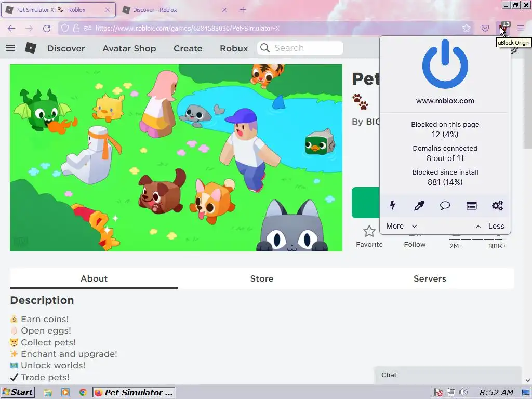The image size is (532, 399).
Task: Save page to Pocket icon
Action: [485, 28]
